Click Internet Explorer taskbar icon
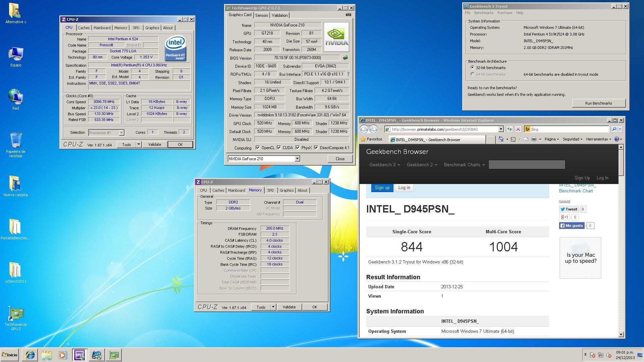Image resolution: width=644 pixels, height=362 pixels. tap(30, 355)
